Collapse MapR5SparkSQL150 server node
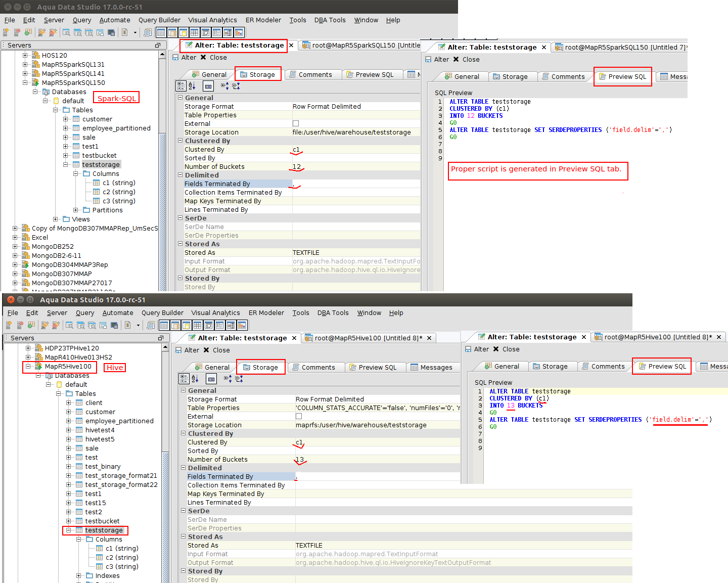The height and width of the screenshot is (583, 728). coord(25,82)
